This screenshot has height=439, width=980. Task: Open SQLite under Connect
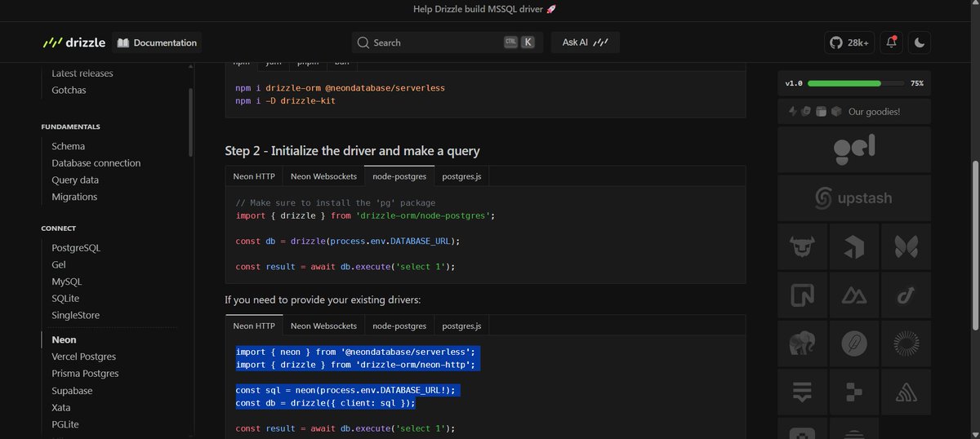point(65,299)
